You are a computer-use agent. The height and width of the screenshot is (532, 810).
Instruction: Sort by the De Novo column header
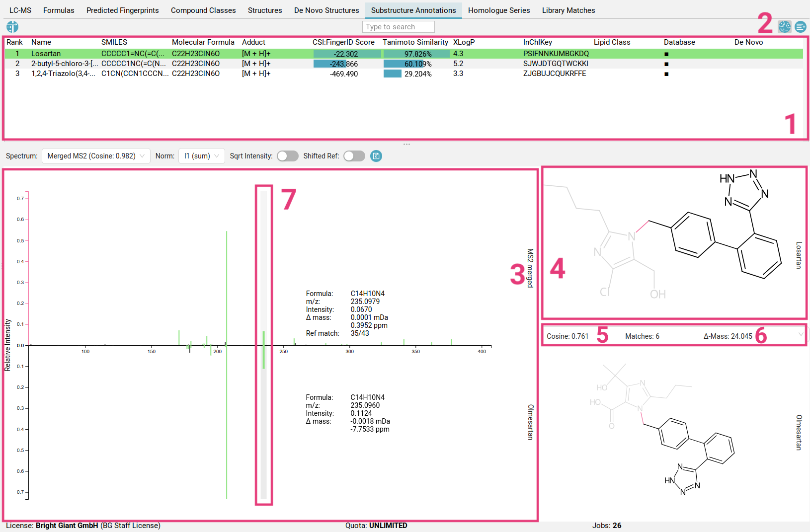point(749,42)
